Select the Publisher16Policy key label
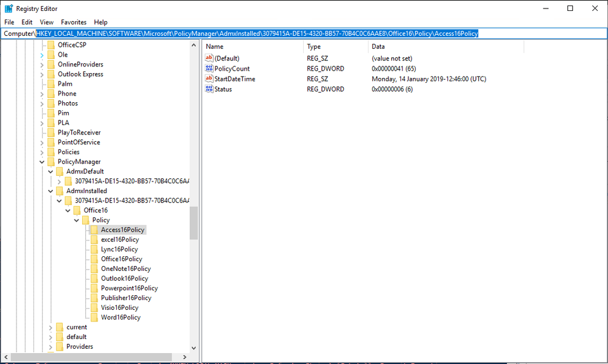This screenshot has height=364, width=608. click(x=126, y=298)
